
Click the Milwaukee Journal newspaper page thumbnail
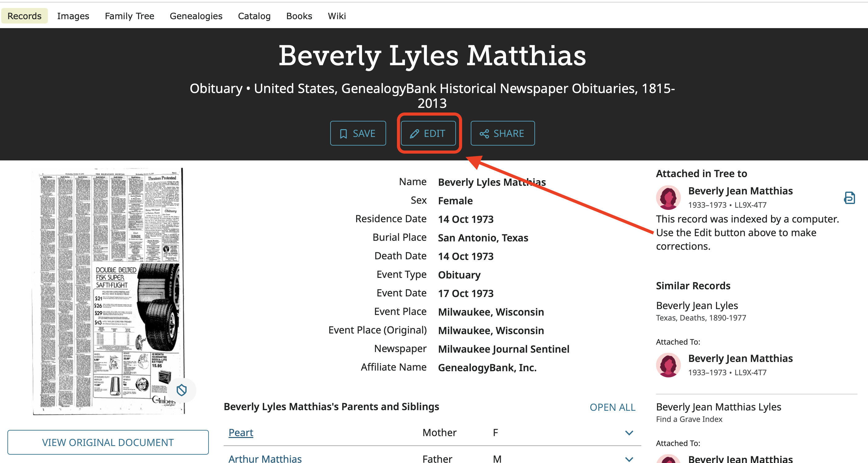click(x=108, y=291)
